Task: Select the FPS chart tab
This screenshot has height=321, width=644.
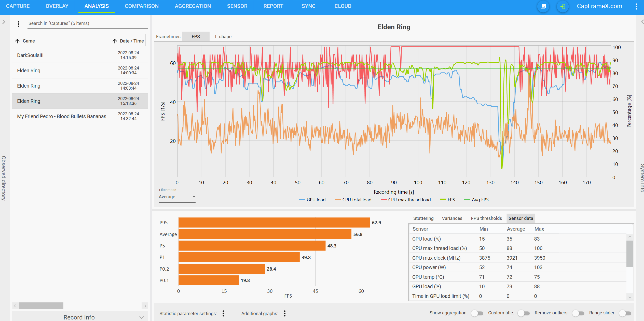Action: pos(196,37)
